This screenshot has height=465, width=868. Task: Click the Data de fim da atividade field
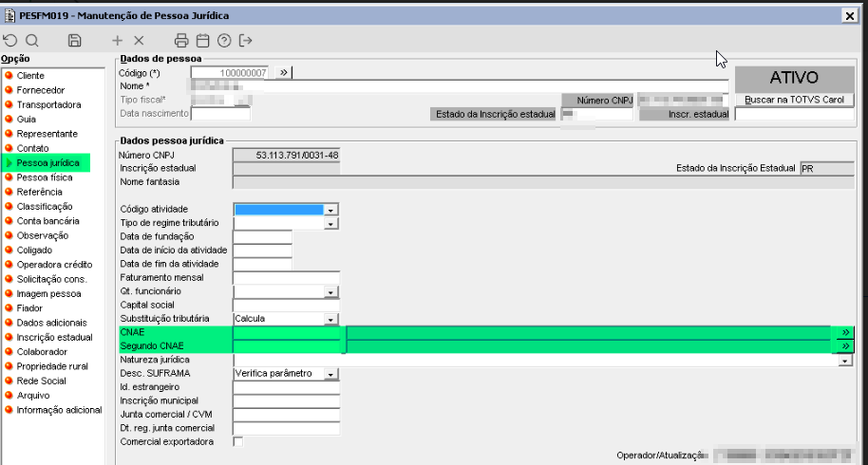click(262, 265)
